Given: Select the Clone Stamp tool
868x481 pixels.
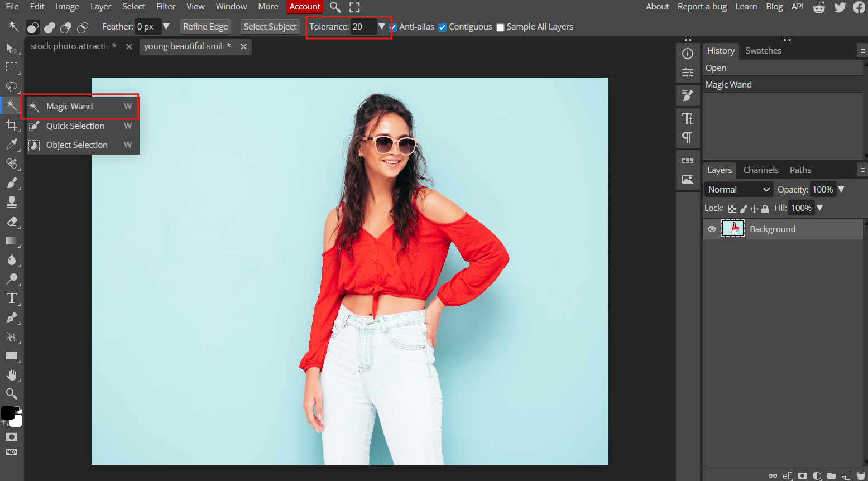Looking at the screenshot, I should click(12, 202).
